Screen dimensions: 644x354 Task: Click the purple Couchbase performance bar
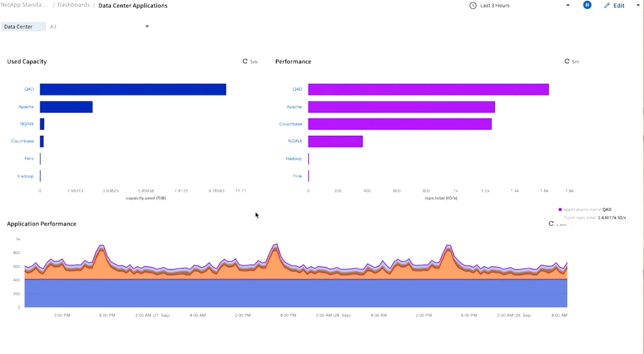coord(399,124)
